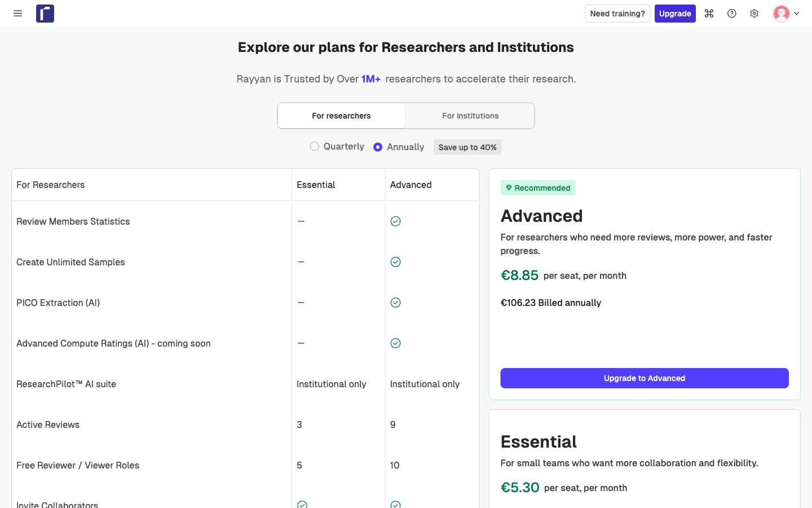Image resolution: width=812 pixels, height=508 pixels.
Task: Click the Active Reviews row label
Action: pyautogui.click(x=48, y=424)
